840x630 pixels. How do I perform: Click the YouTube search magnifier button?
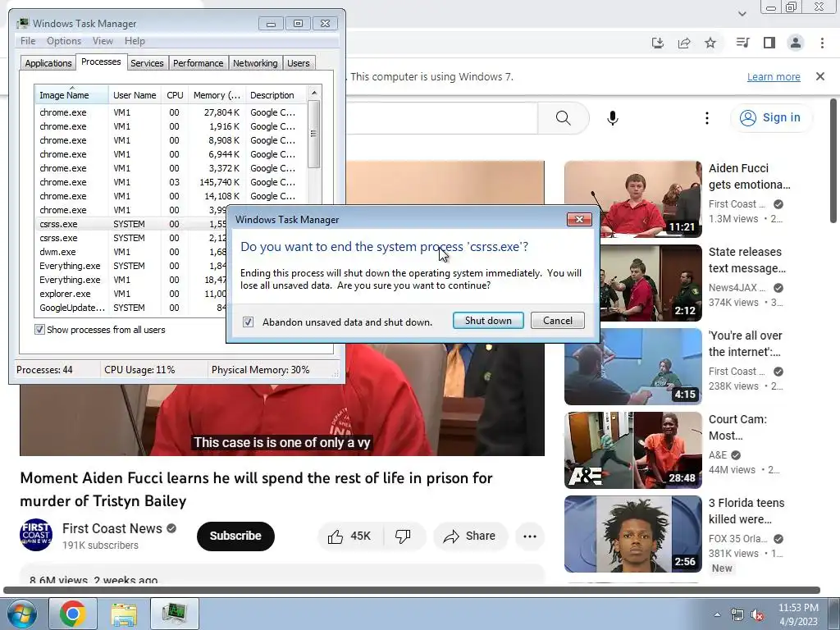point(563,118)
